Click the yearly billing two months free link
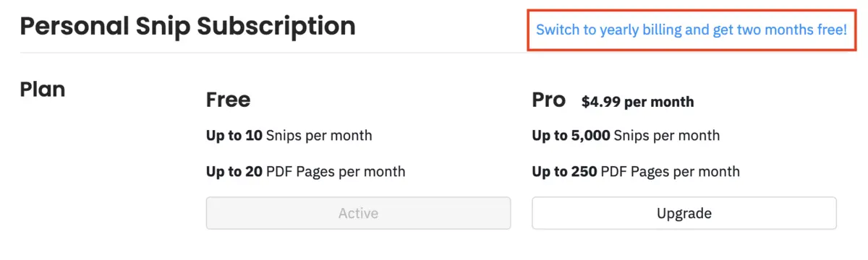The height and width of the screenshot is (260, 868). click(x=691, y=30)
